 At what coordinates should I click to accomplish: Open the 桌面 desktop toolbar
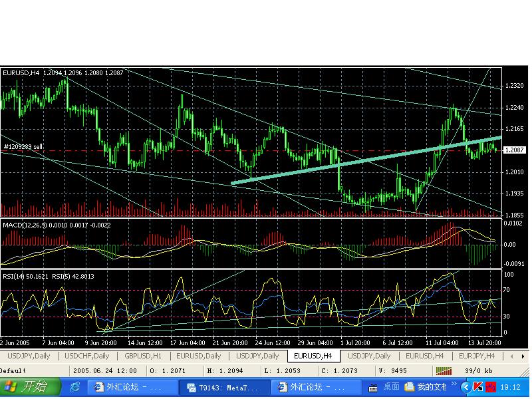[x=391, y=387]
